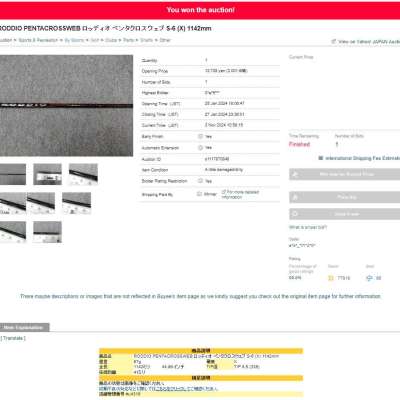Open the For more detailed information link
400x400 pixels.
[x=240, y=195]
